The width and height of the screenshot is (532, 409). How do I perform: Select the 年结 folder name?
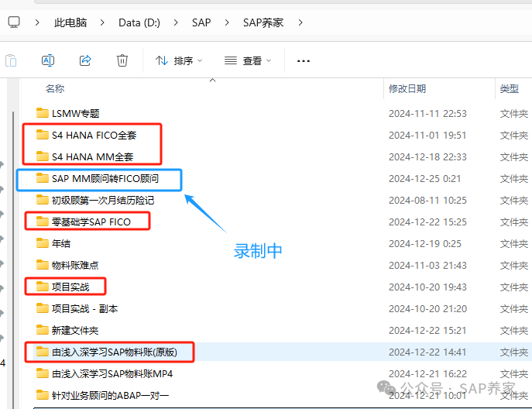pyautogui.click(x=61, y=244)
